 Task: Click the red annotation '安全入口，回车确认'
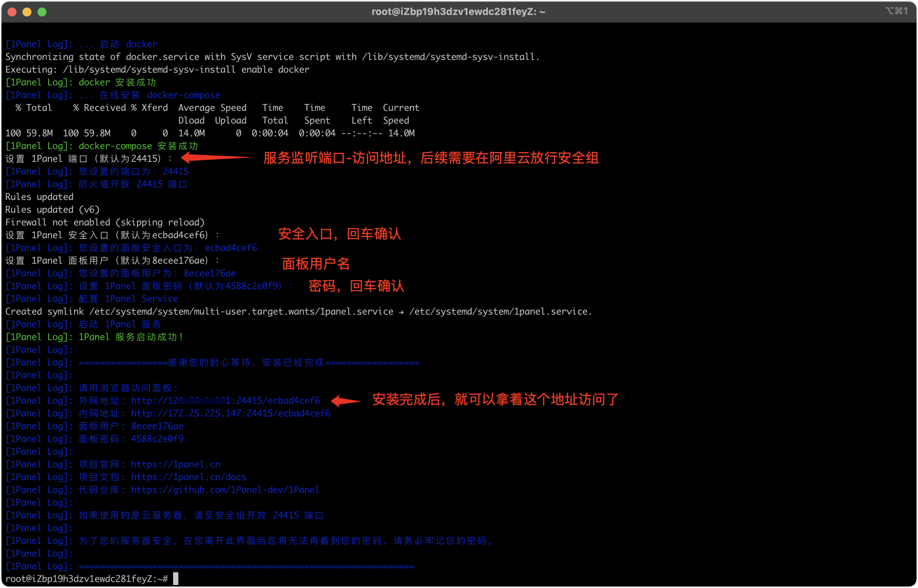(x=339, y=234)
